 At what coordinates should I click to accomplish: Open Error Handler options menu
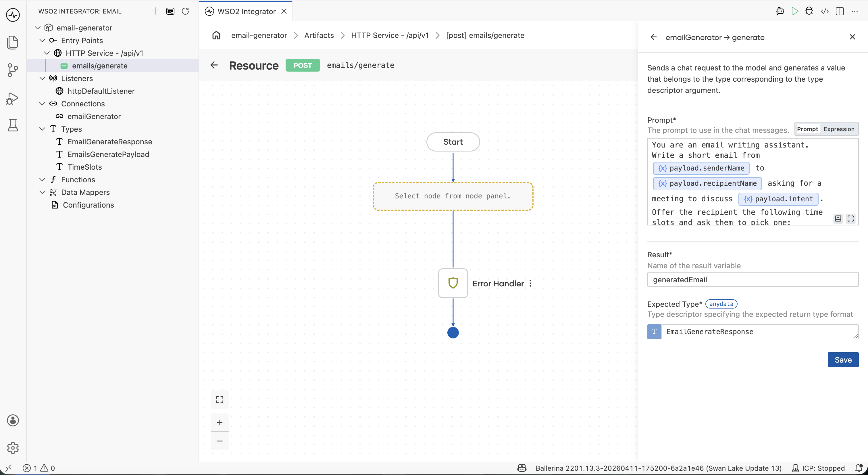point(530,284)
